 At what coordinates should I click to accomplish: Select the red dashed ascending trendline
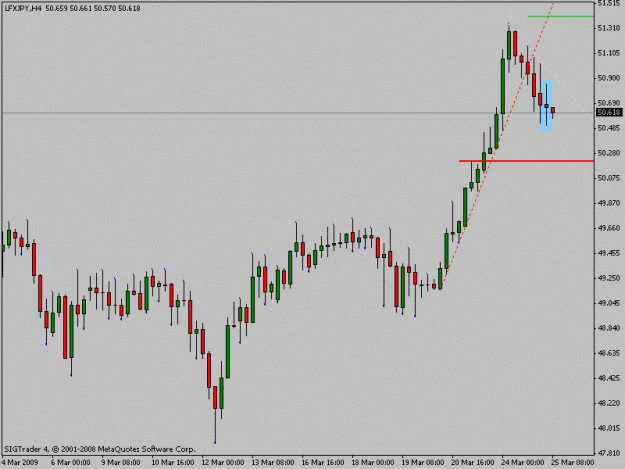497,146
